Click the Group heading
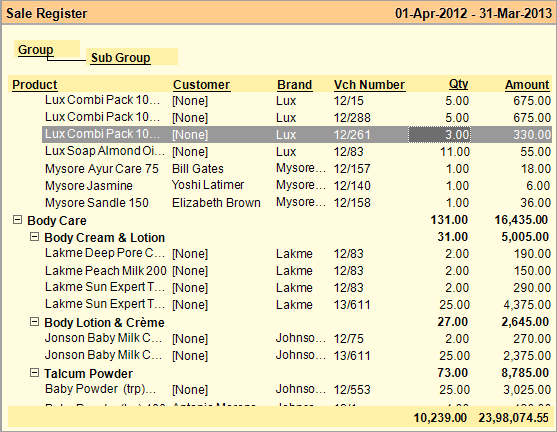The height and width of the screenshot is (432, 557). (36, 50)
